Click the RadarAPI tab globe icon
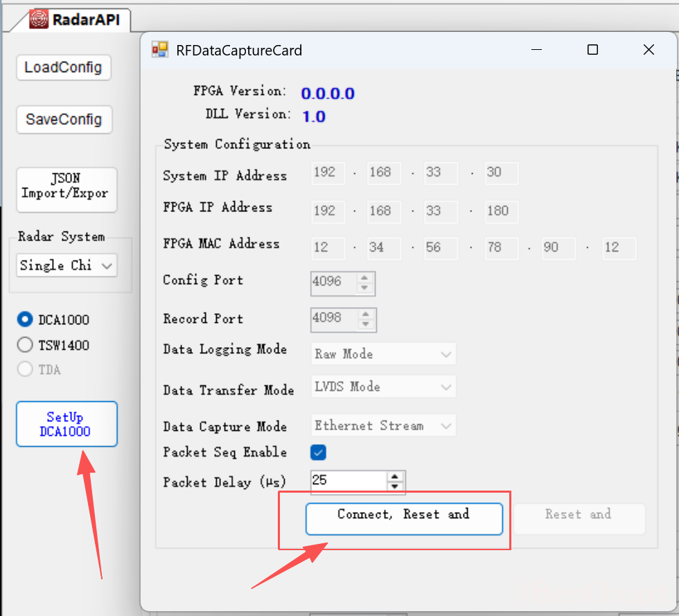Screen dimensions: 679x616 point(39,19)
